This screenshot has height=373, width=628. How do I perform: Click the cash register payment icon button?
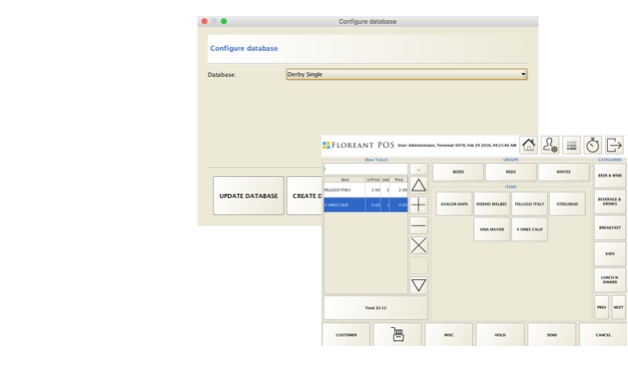click(398, 335)
